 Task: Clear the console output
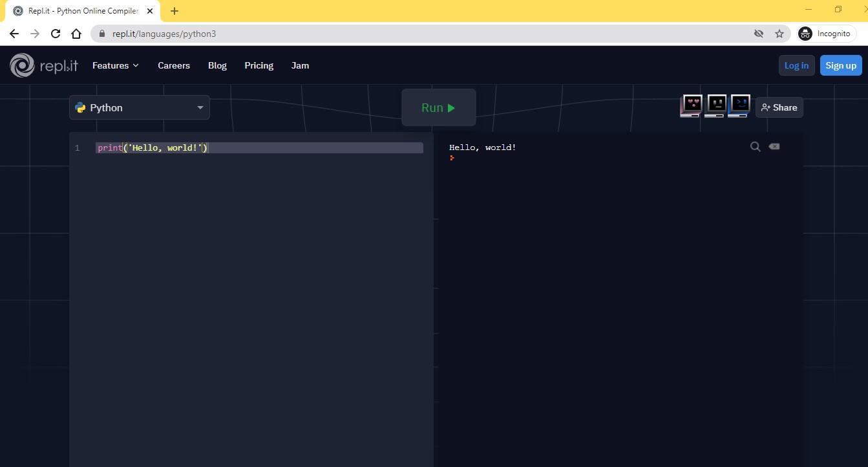pos(774,147)
